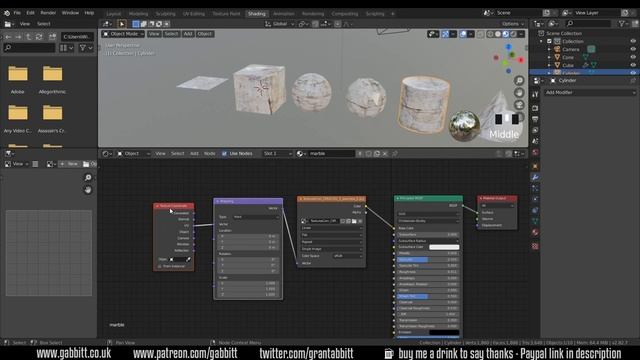
Task: Click the file browser search field
Action: tap(29, 48)
